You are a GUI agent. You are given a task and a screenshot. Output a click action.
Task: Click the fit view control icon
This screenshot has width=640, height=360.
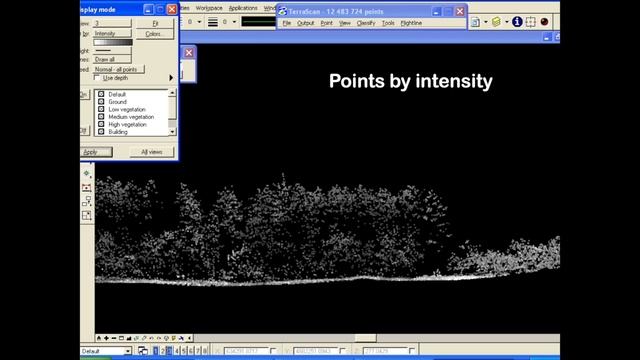[129, 338]
